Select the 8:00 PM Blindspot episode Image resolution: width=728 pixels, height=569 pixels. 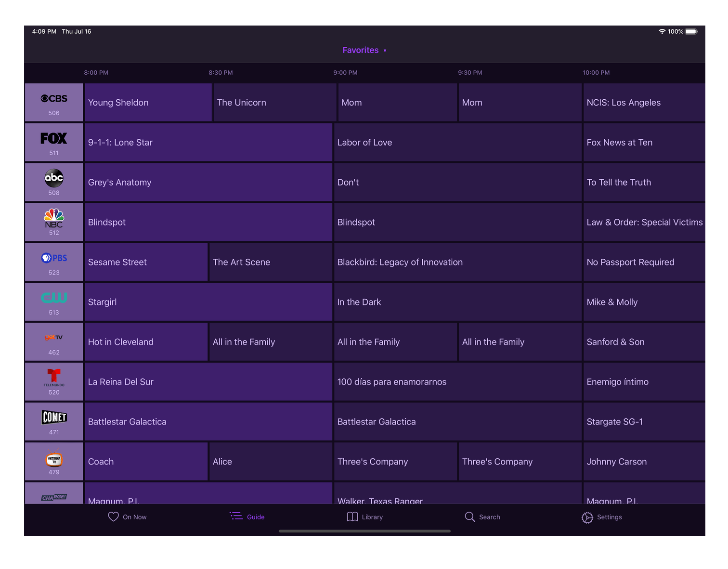(208, 222)
